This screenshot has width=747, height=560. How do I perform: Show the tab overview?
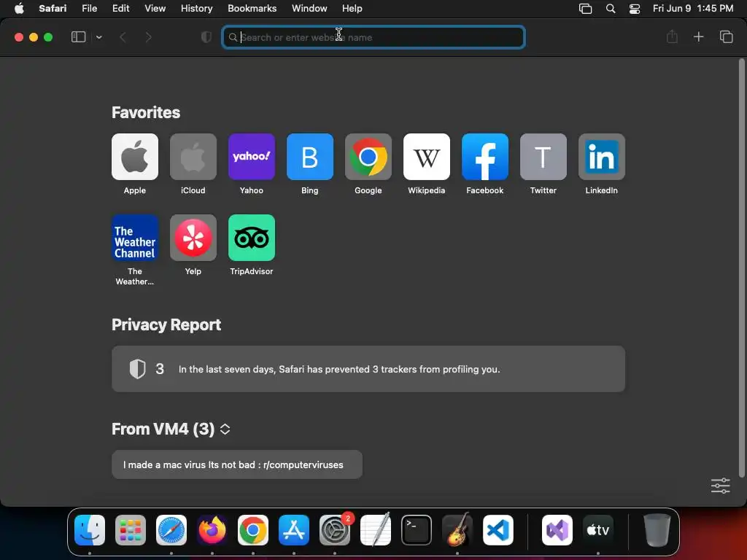[726, 36]
